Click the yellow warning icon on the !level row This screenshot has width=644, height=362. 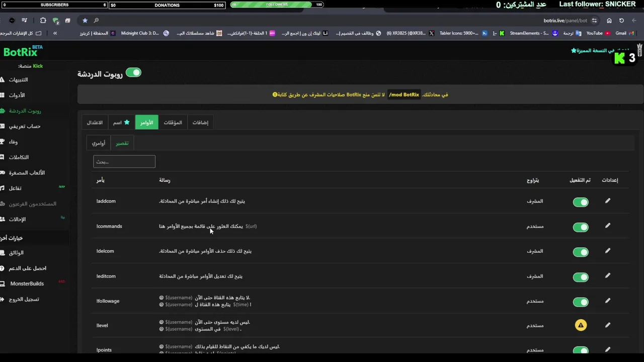[x=581, y=325]
